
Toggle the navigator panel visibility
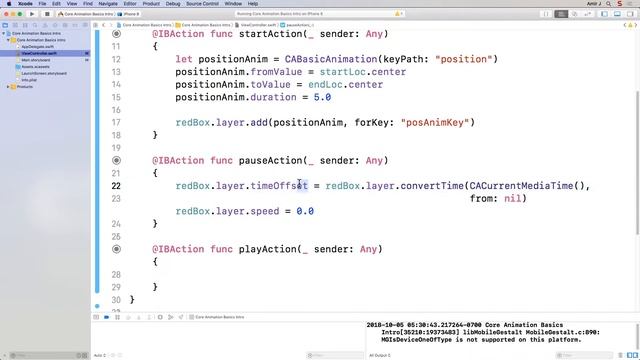(604, 14)
